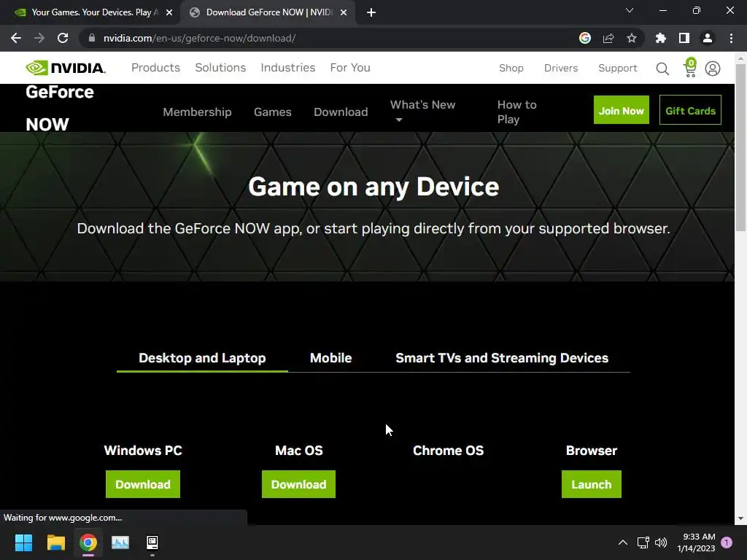Download the Mac OS app
This screenshot has height=560, width=747.
[x=298, y=484]
